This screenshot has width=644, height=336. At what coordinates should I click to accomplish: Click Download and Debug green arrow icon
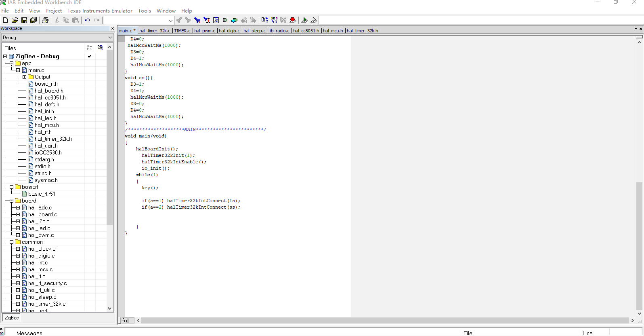(304, 20)
